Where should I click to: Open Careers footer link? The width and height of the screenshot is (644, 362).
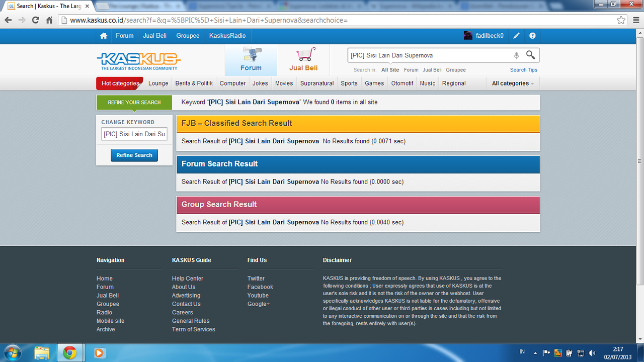pyautogui.click(x=183, y=312)
